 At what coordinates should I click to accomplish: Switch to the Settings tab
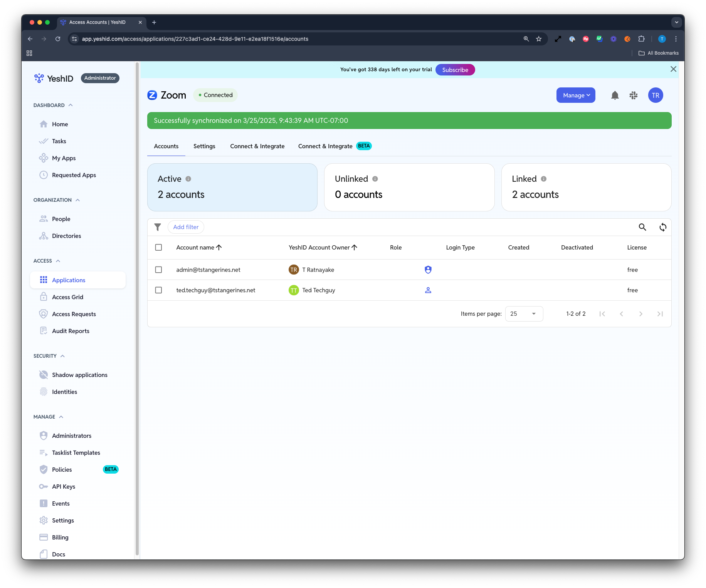pos(204,146)
